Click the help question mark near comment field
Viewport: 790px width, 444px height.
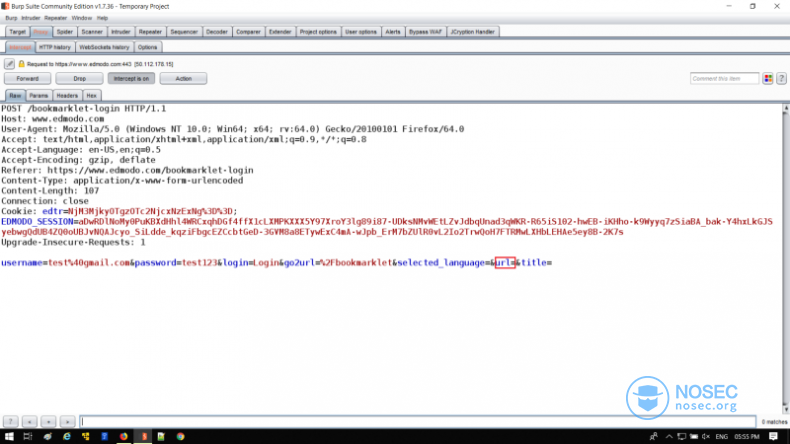[x=781, y=79]
